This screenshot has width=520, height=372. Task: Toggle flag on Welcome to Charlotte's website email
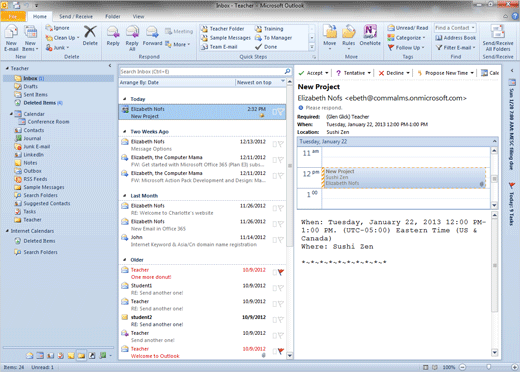[x=281, y=208]
